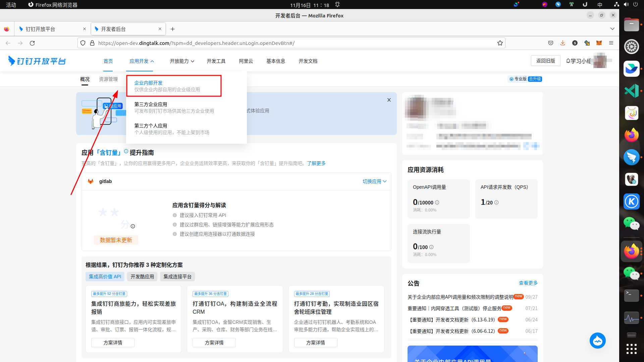Click the MetaMask fox extension icon
The height and width of the screenshot is (362, 644).
click(599, 43)
